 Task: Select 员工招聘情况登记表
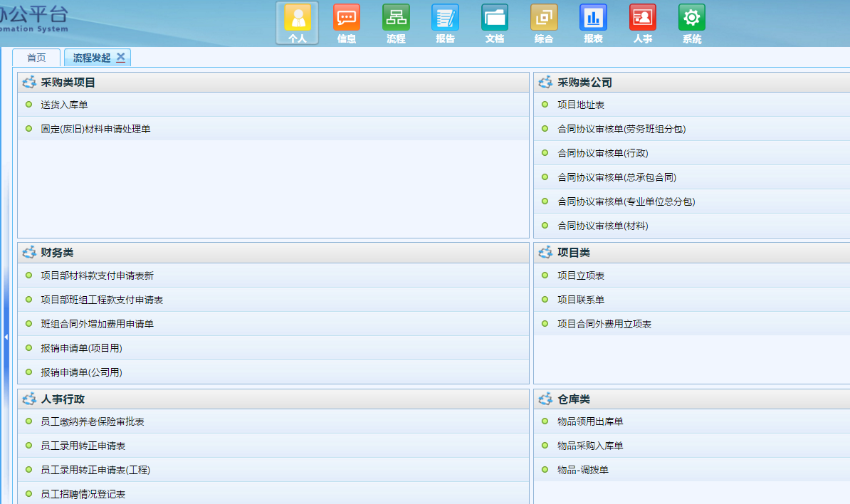(83, 494)
